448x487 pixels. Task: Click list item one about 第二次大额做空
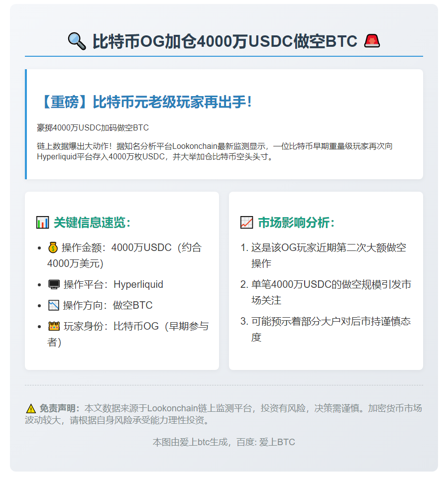(329, 255)
